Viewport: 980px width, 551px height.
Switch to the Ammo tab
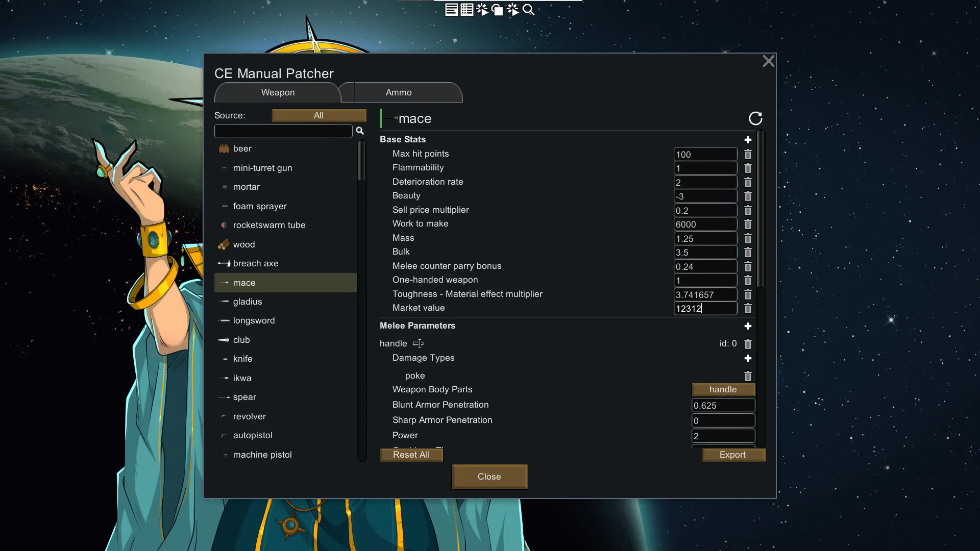click(x=399, y=93)
